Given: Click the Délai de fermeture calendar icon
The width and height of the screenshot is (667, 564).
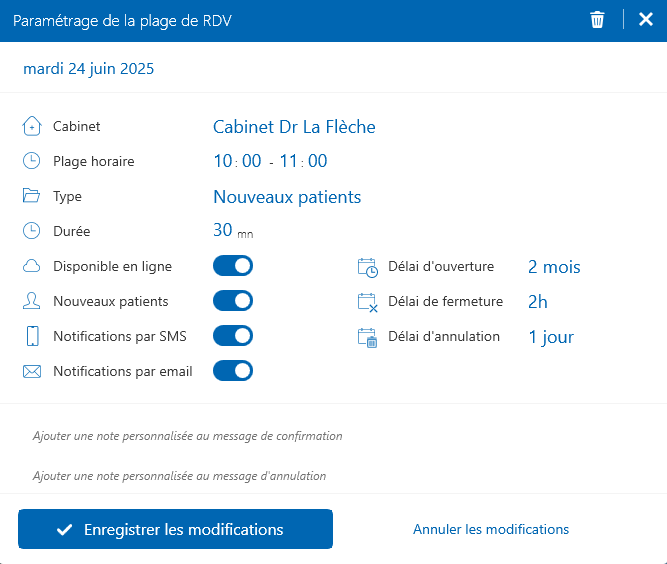Looking at the screenshot, I should point(367,302).
